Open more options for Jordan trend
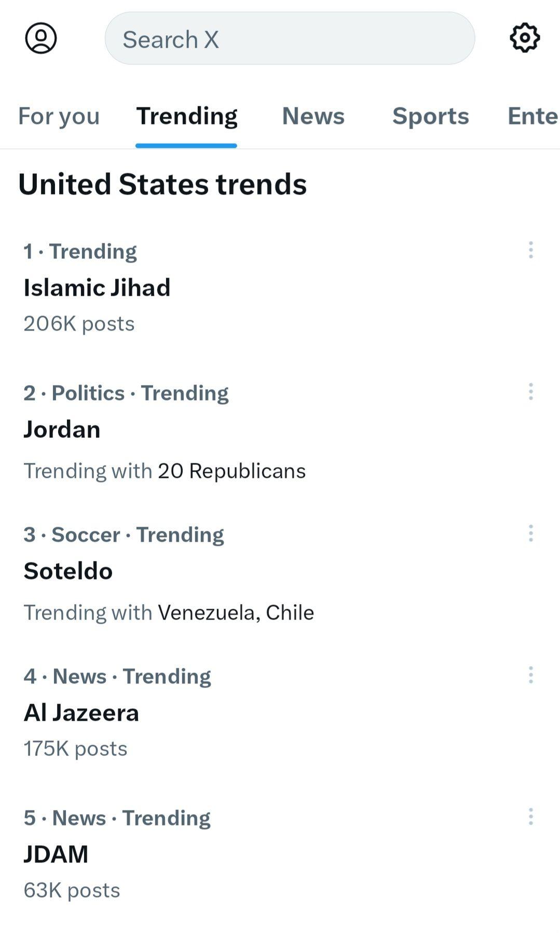The width and height of the screenshot is (560, 933). pos(530,392)
